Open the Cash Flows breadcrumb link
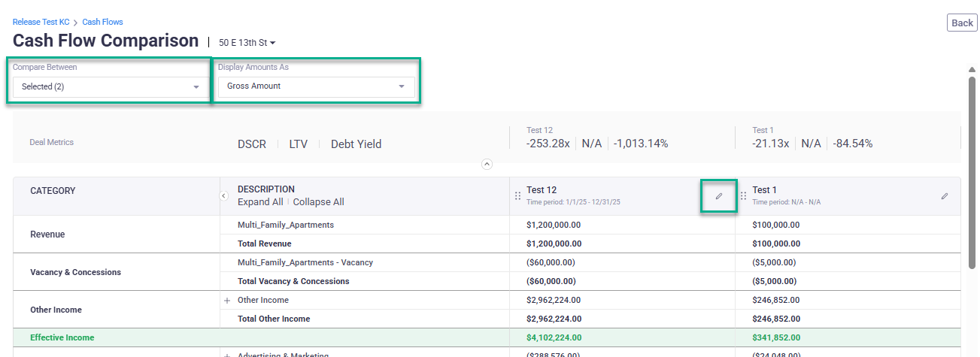 (102, 23)
